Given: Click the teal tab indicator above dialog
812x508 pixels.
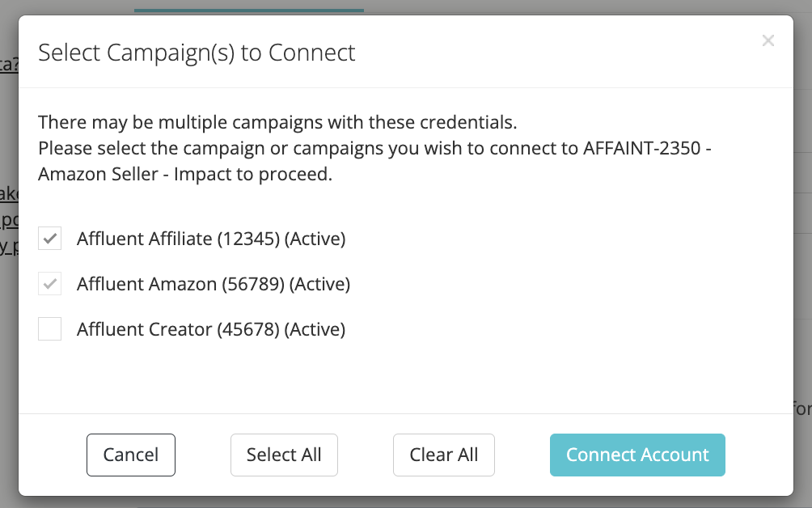Looking at the screenshot, I should pos(248,11).
